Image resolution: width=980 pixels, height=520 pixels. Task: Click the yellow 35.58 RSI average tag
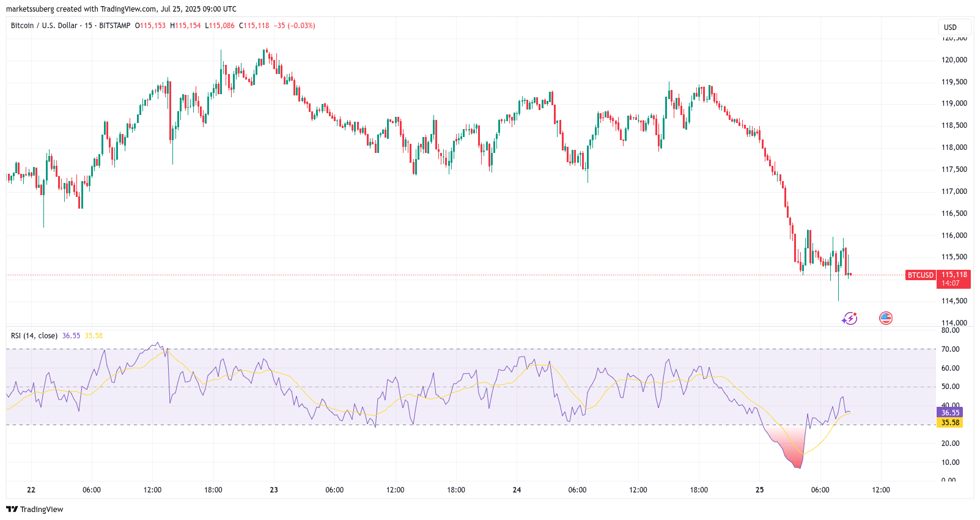(x=949, y=423)
